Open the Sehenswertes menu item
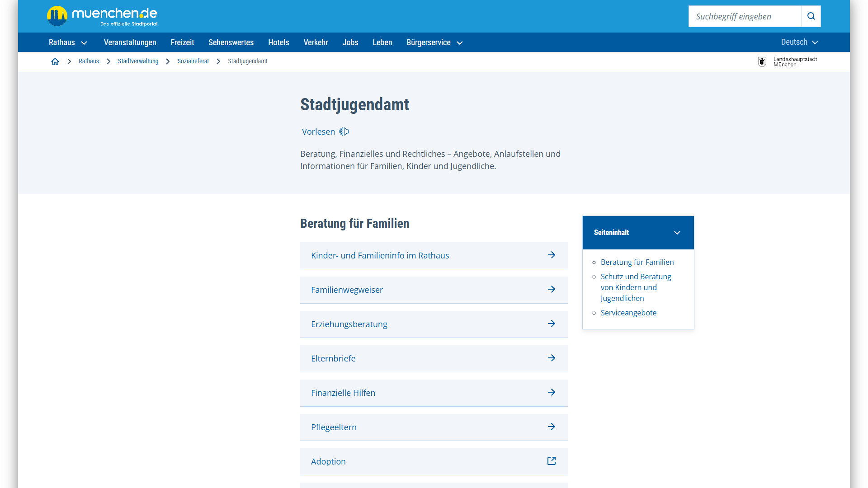Viewport: 868px width, 488px height. click(x=231, y=42)
